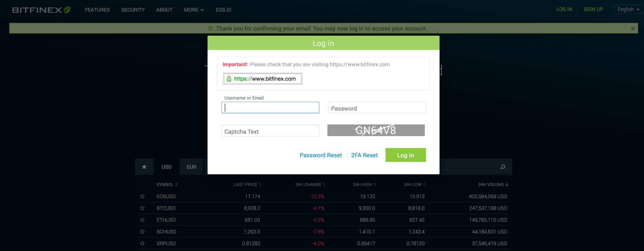Click EOSUSD 24H change -10.2%

(x=317, y=196)
